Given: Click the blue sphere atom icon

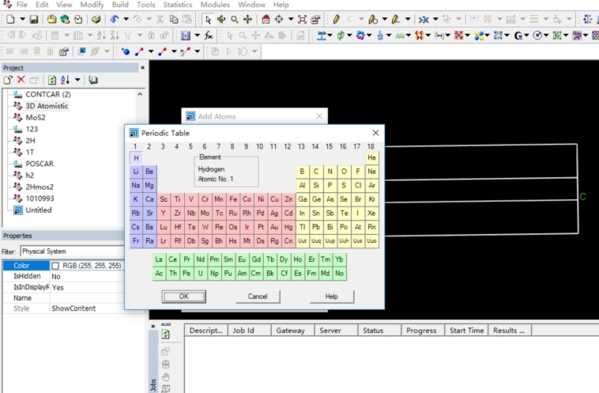Looking at the screenshot, I should click(125, 51).
